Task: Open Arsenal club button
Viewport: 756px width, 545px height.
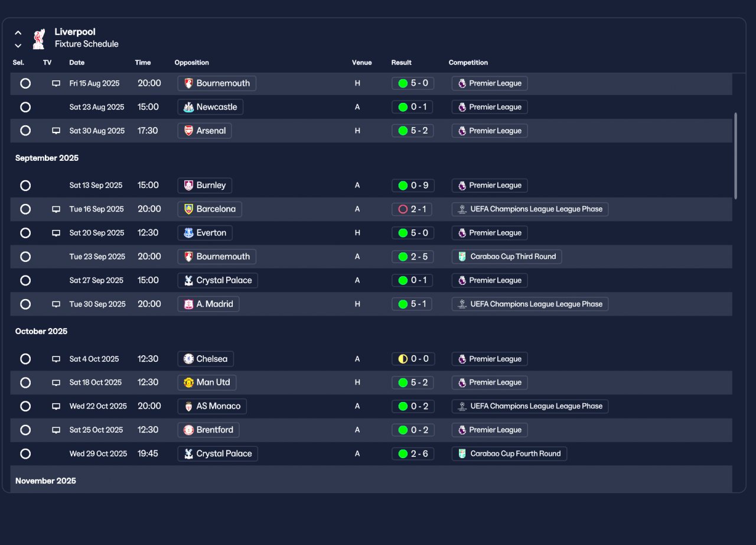Action: coord(204,131)
